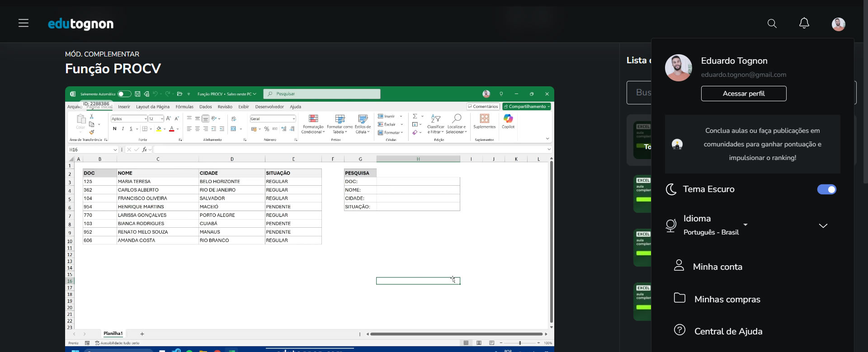868x352 pixels.
Task: Click the Comentários button
Action: 483,107
